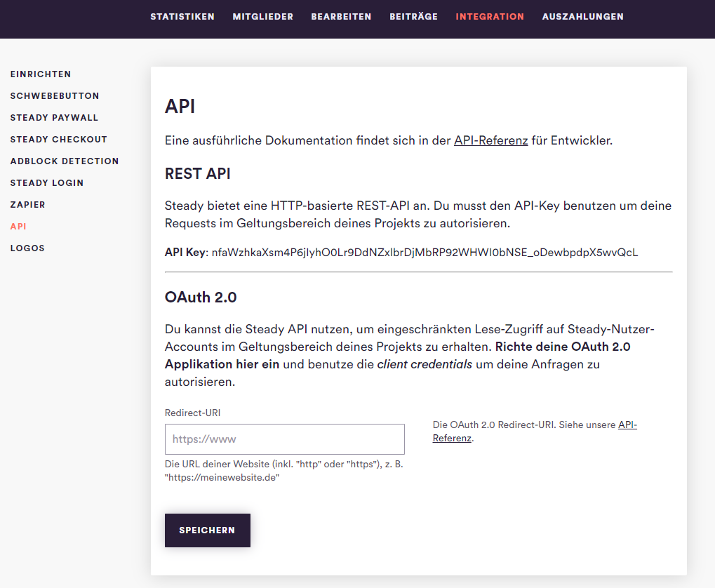This screenshot has height=588, width=715.
Task: Open Logos in the sidebar
Action: tap(27, 248)
